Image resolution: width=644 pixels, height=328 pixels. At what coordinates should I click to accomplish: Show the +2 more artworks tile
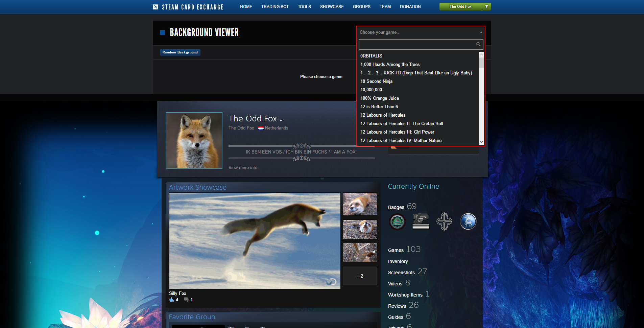pos(360,276)
